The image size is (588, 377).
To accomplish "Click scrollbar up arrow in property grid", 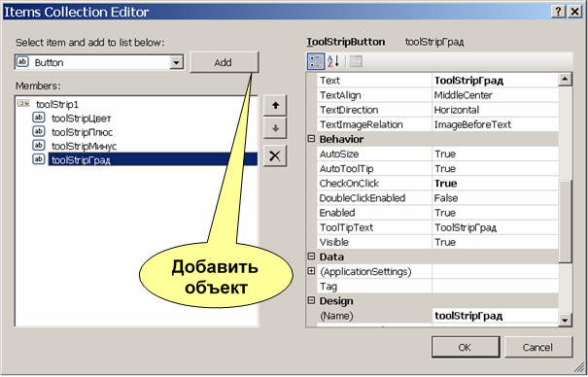I will [565, 79].
